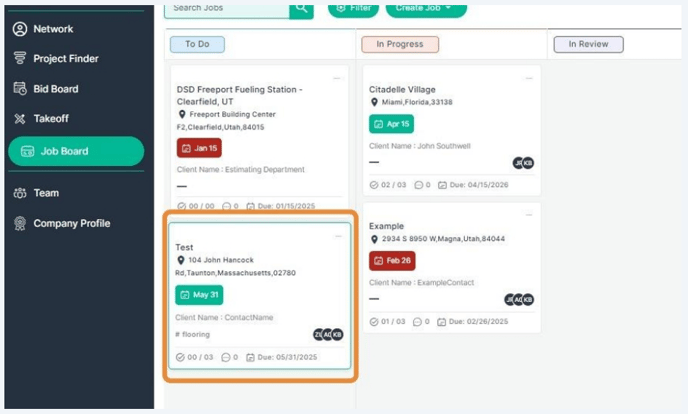Screen dimensions: 688x414
Task: Click the May 31 date badge
Action: [x=199, y=295]
